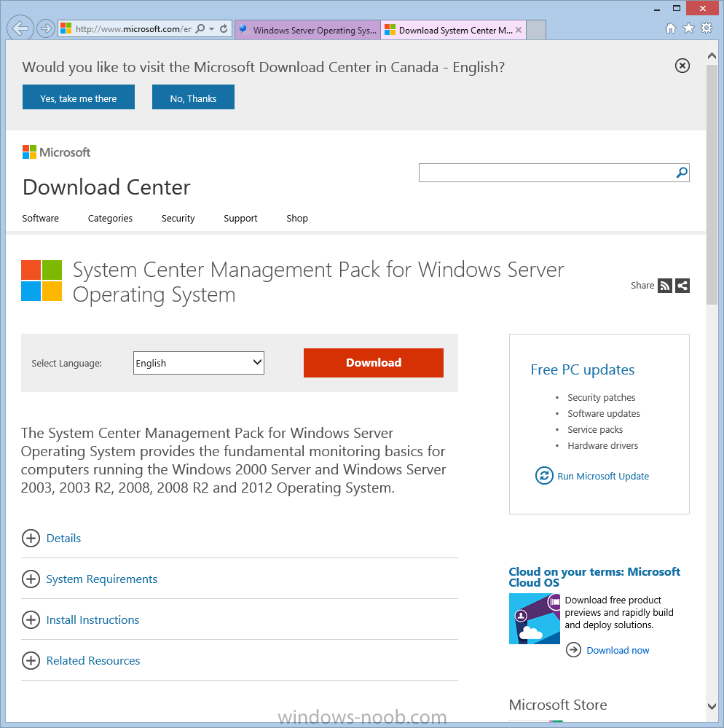Click the address bar search magnifier icon
Viewport: 724px width, 728px height.
[x=200, y=29]
